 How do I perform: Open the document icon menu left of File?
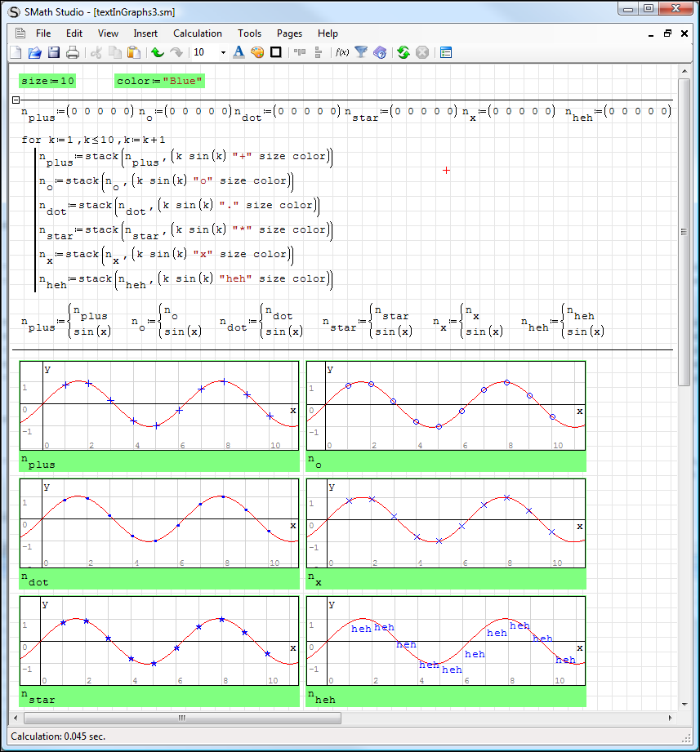(x=20, y=33)
